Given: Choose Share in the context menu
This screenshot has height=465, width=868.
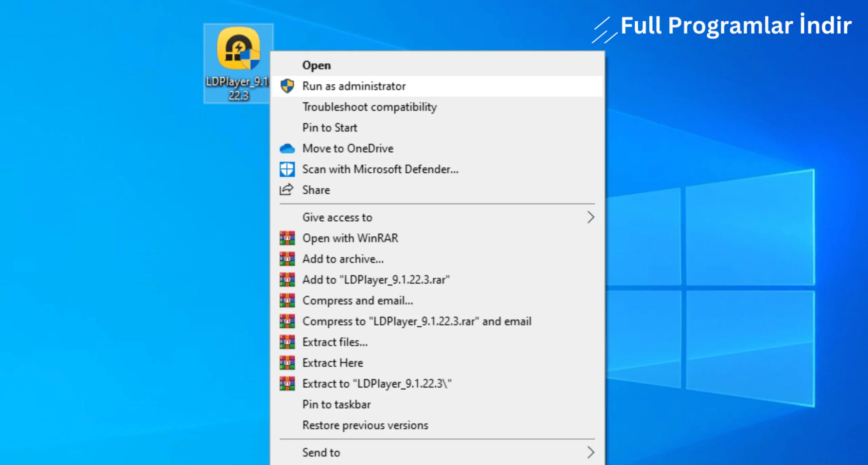Looking at the screenshot, I should tap(437, 190).
